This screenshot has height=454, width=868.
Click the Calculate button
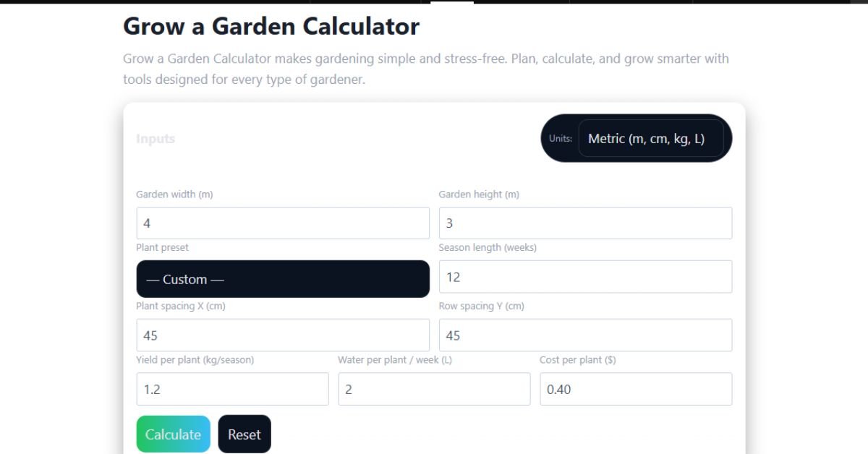coord(173,434)
